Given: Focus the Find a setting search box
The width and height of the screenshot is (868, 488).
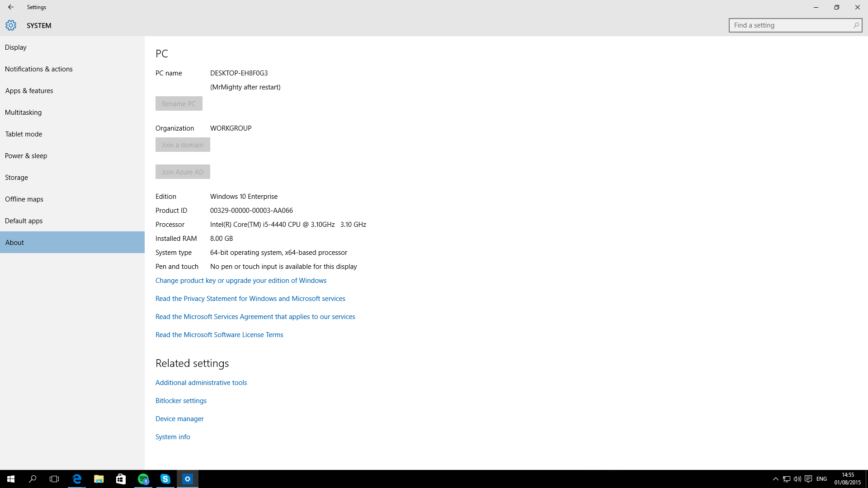Looking at the screenshot, I should (795, 25).
